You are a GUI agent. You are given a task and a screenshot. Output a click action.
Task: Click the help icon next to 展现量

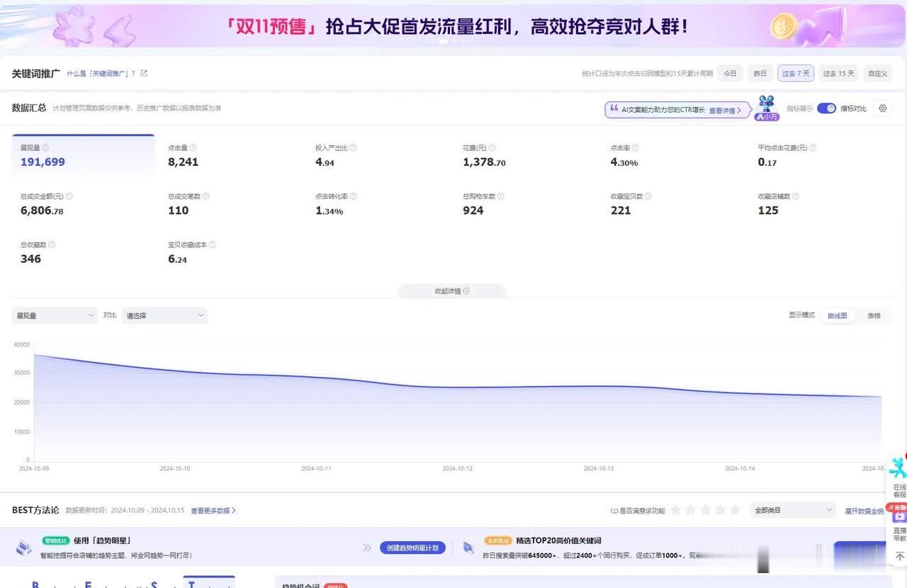pyautogui.click(x=45, y=147)
